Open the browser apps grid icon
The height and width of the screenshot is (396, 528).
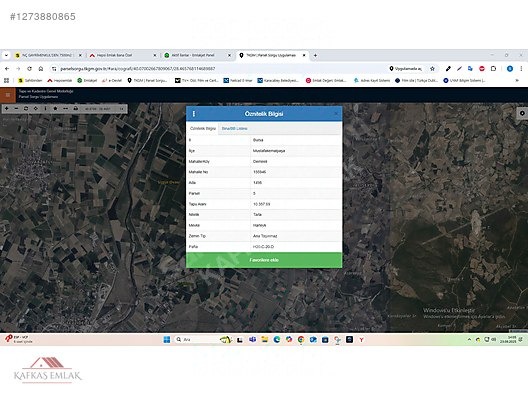click(6, 80)
